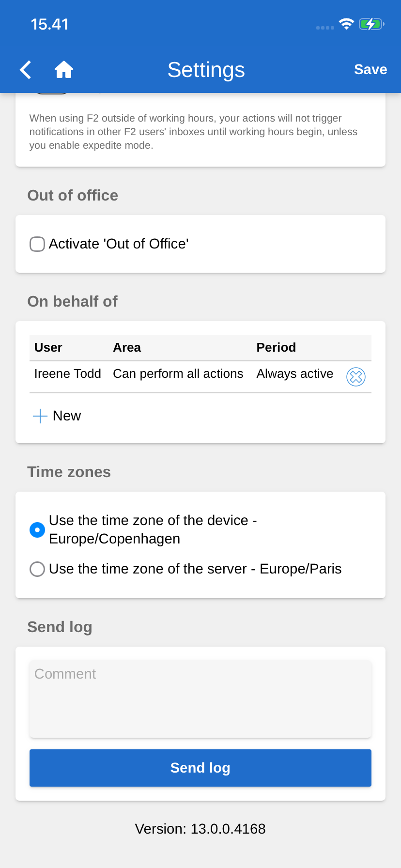Click the plus icon beside New
The width and height of the screenshot is (401, 868).
pos(40,416)
